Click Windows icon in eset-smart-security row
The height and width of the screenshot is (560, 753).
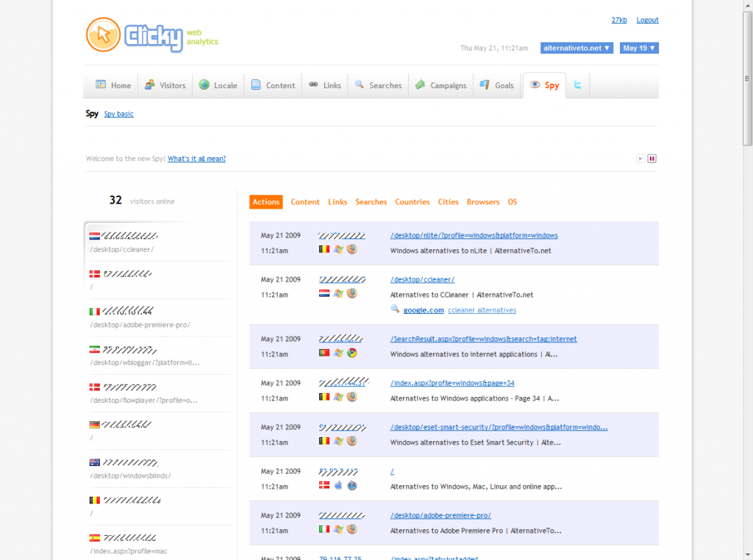coord(338,441)
